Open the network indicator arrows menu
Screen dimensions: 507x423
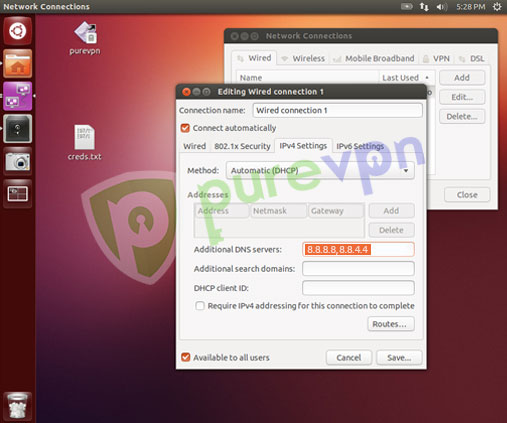pyautogui.click(x=424, y=6)
